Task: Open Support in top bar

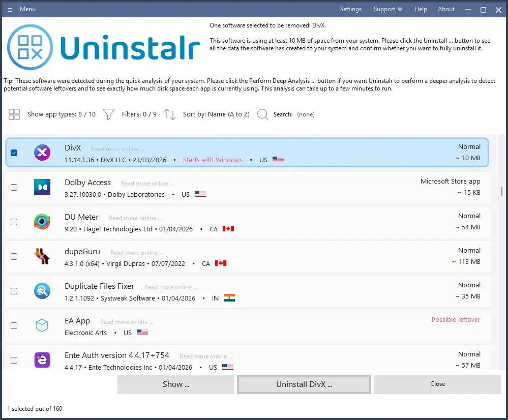Action: (388, 9)
